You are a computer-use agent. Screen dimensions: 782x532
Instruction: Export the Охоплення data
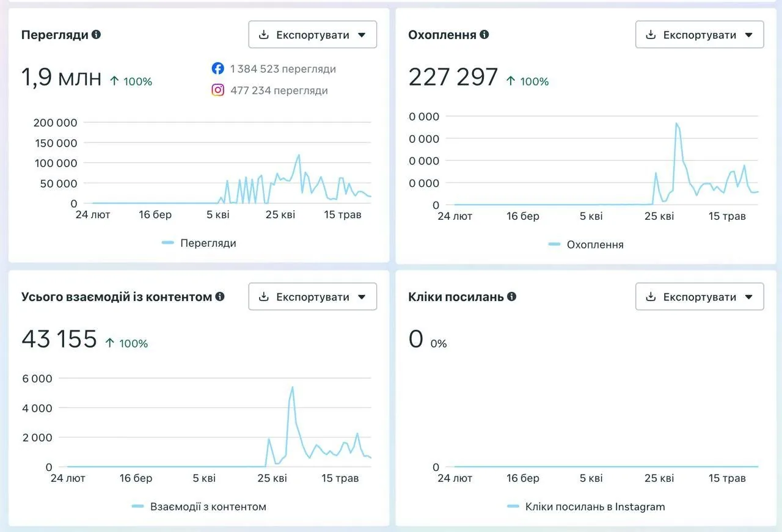[700, 35]
